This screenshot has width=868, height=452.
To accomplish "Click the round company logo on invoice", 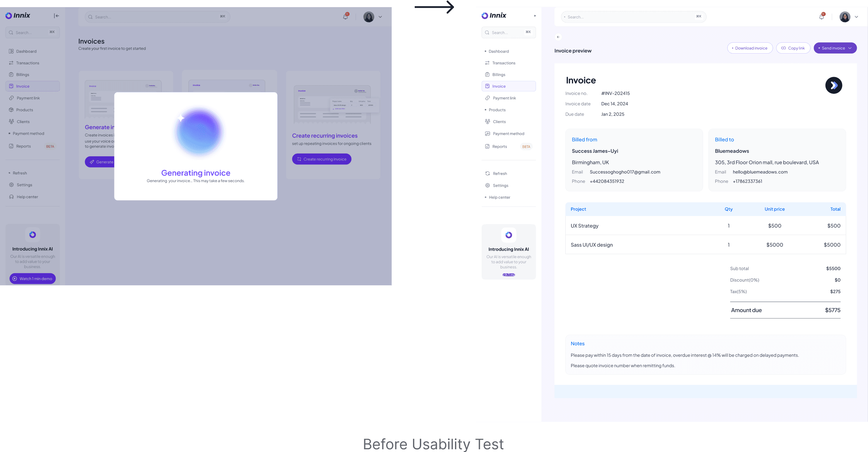I will tap(833, 85).
